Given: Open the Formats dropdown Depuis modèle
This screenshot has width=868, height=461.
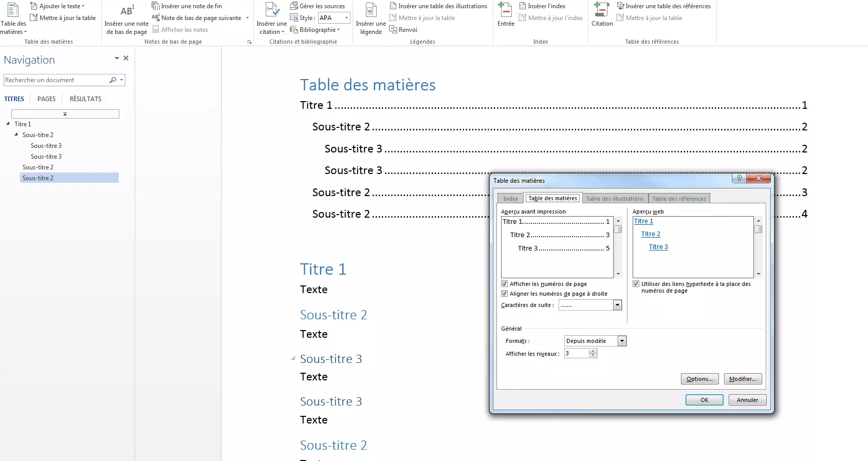Looking at the screenshot, I should click(x=622, y=341).
